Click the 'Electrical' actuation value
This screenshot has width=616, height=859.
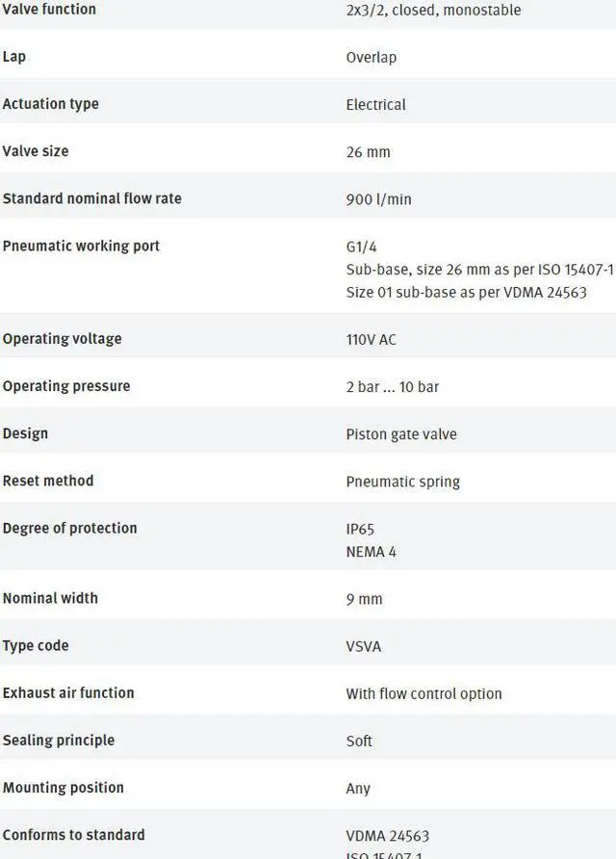click(x=375, y=105)
